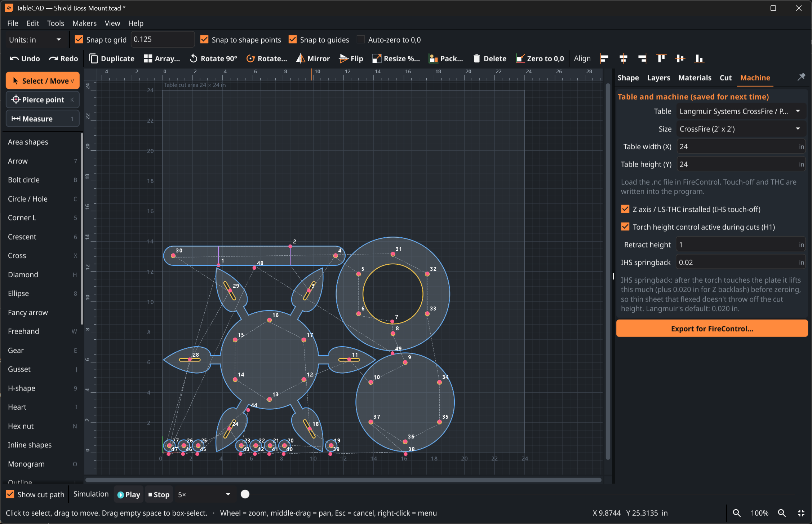Select Gear shape from list

[43, 350]
